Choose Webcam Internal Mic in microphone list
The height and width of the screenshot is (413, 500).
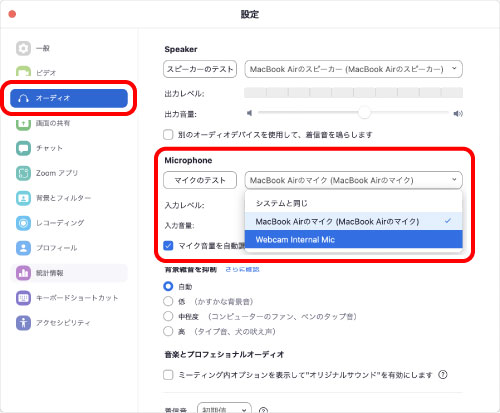click(353, 239)
